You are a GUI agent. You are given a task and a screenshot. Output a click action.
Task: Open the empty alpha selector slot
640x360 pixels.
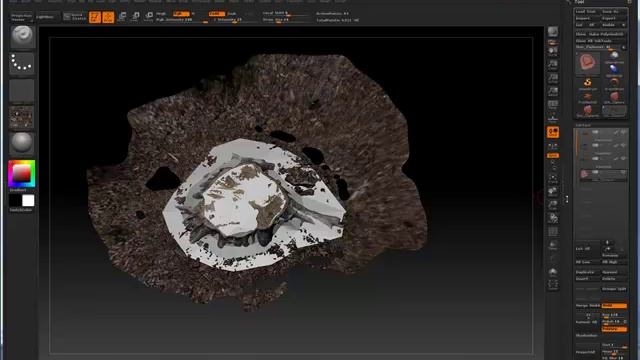tap(22, 90)
